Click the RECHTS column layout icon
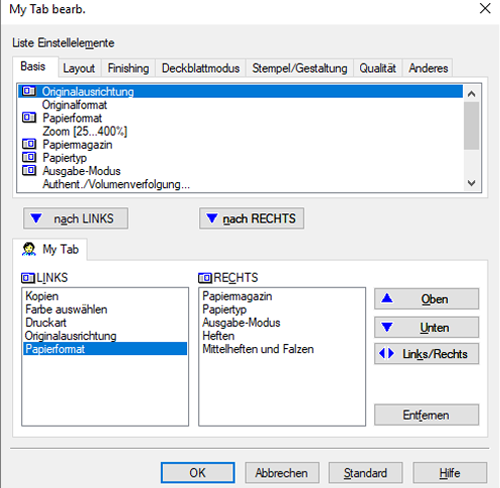The height and width of the screenshot is (488, 500). pos(205,278)
